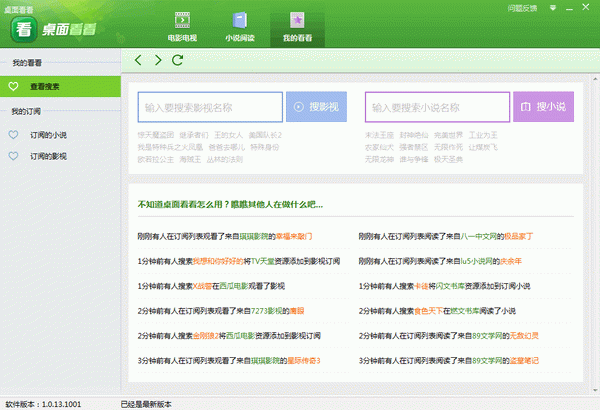Pick the 丛林的法则 suggestion
This screenshot has width=600, height=410.
(x=225, y=159)
